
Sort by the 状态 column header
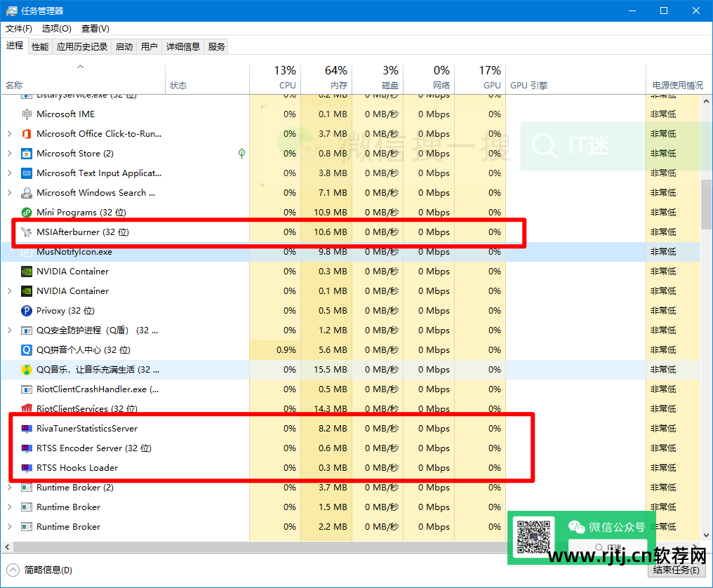[x=207, y=79]
